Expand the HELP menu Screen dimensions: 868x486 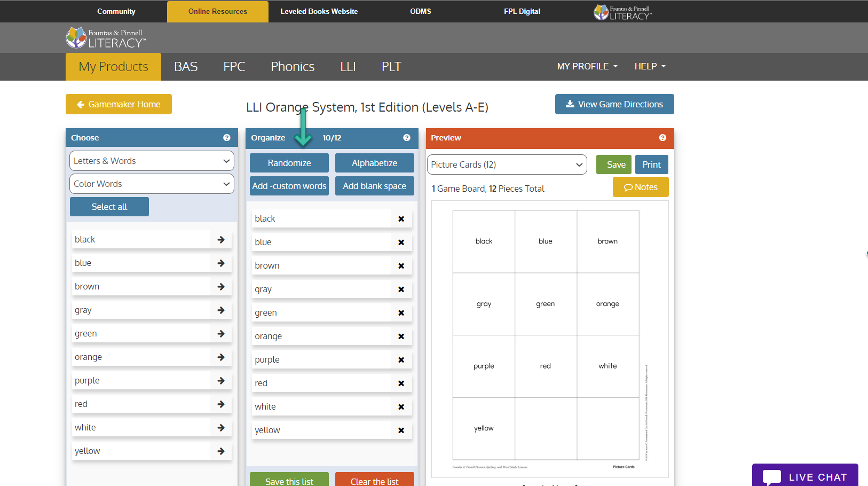649,66
